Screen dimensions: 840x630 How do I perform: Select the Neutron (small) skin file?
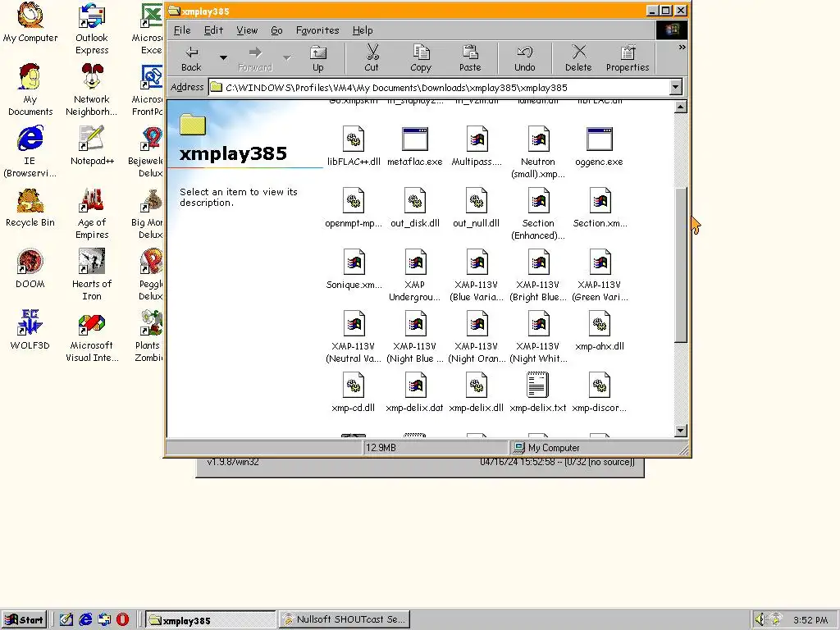pyautogui.click(x=538, y=152)
